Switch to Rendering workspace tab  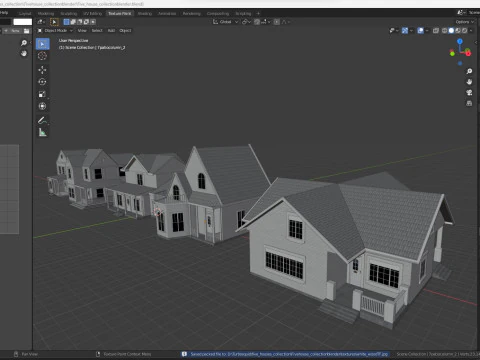click(x=192, y=14)
